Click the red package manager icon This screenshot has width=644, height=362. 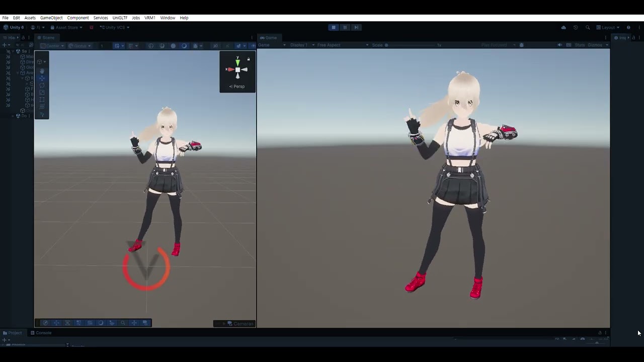(x=91, y=27)
